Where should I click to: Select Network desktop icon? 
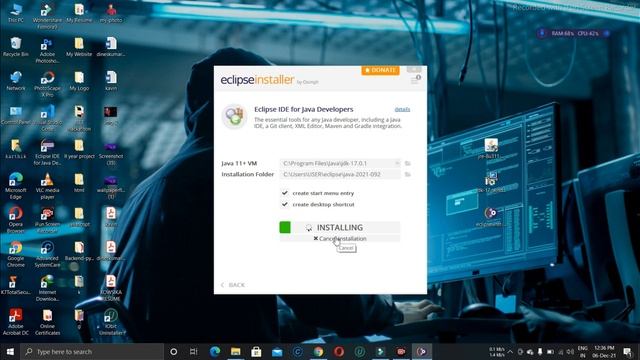(16, 80)
